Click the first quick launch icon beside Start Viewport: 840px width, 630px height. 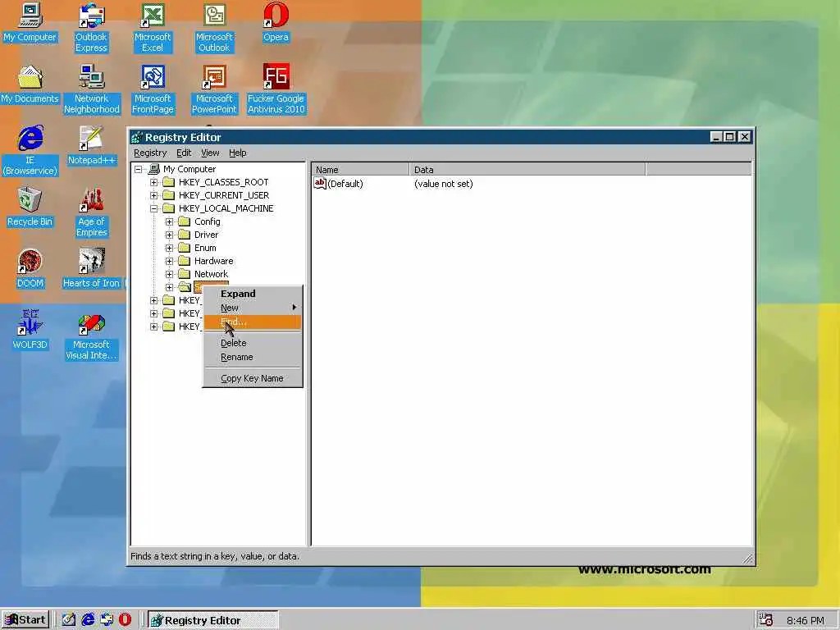[x=69, y=620]
